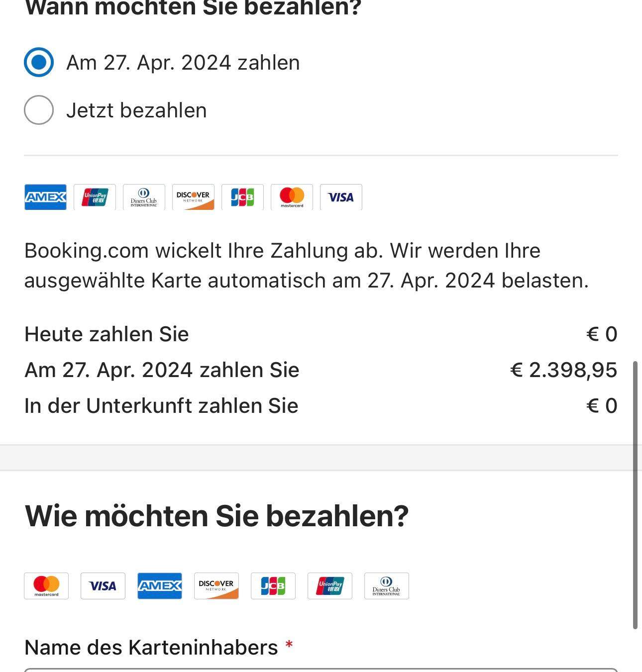Click the Diners Club International icon
Screen dimensions: 642x672
(x=144, y=197)
